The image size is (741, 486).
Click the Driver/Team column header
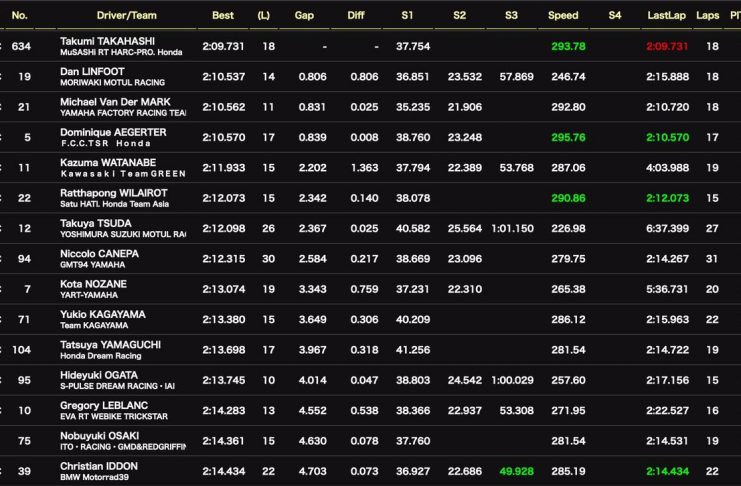[127, 16]
